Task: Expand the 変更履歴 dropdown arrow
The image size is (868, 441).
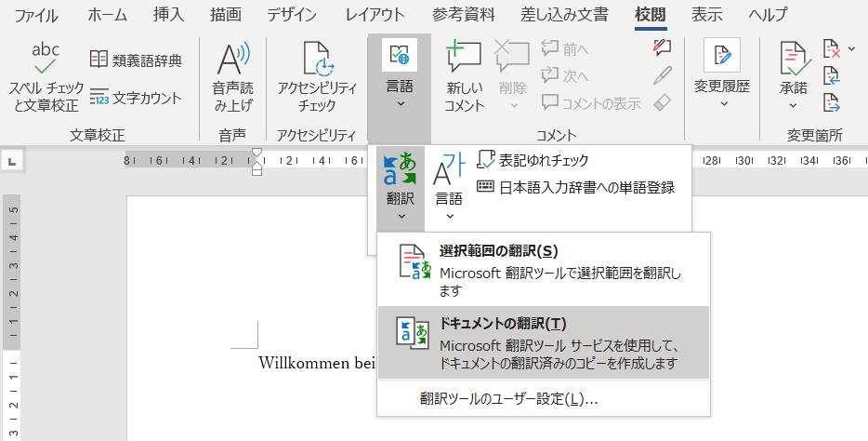Action: tap(724, 103)
